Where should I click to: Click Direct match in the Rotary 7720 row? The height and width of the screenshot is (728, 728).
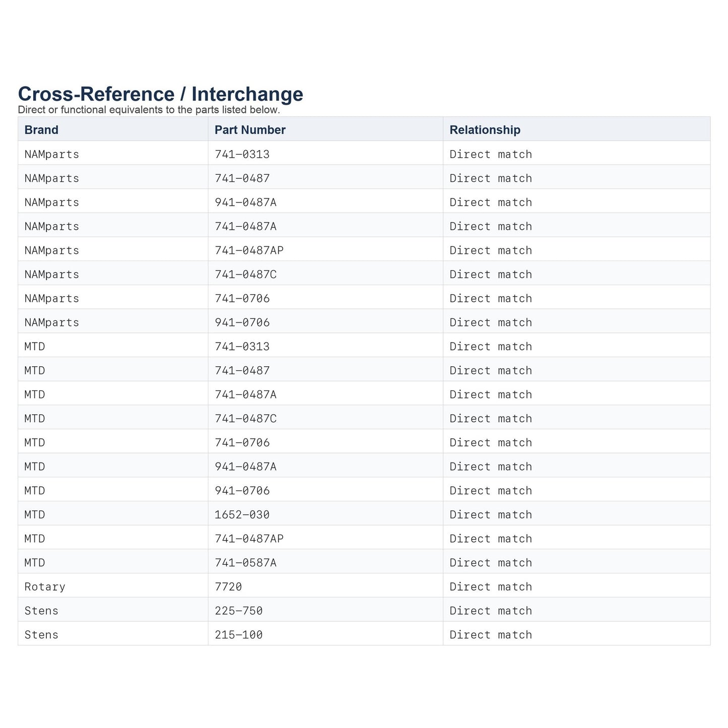point(491,587)
